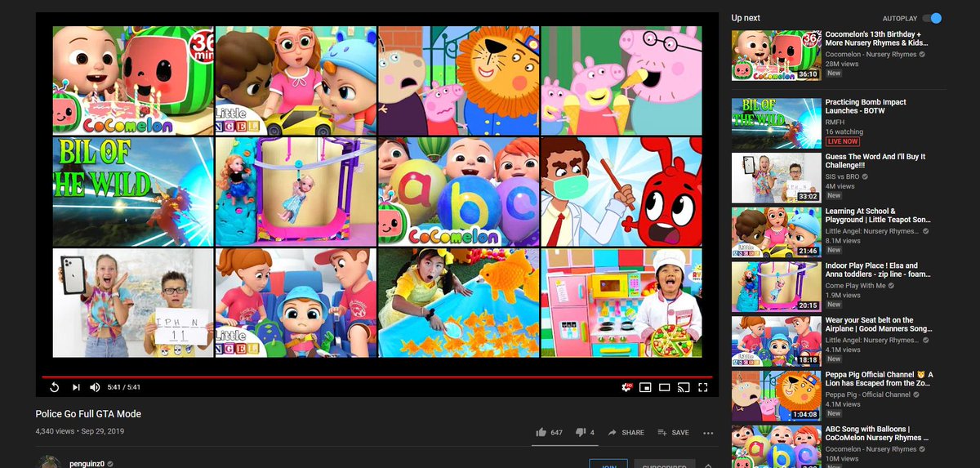Viewport: 980px width, 468px height.
Task: Open Cocomelon birthday cake end-screen thumbnail
Action: click(x=131, y=80)
